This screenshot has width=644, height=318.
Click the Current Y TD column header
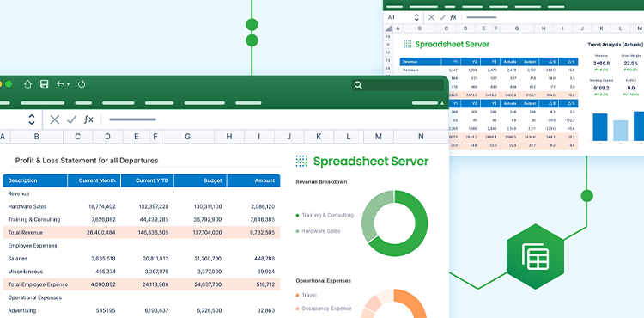click(x=148, y=180)
